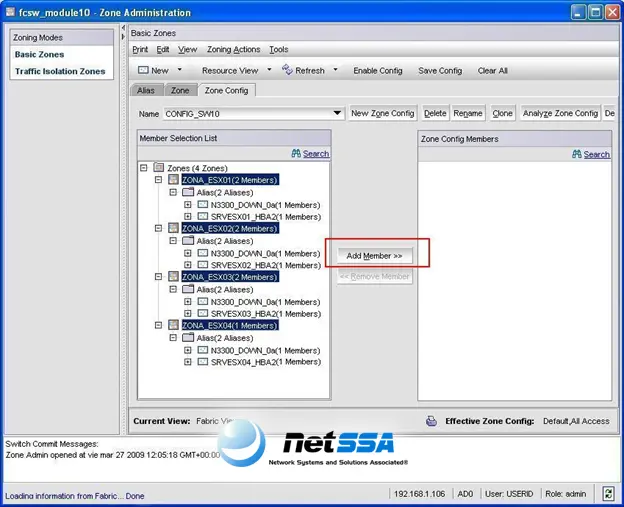Click the binoculars icon in Member Selection List
The height and width of the screenshot is (507, 624).
coord(296,153)
